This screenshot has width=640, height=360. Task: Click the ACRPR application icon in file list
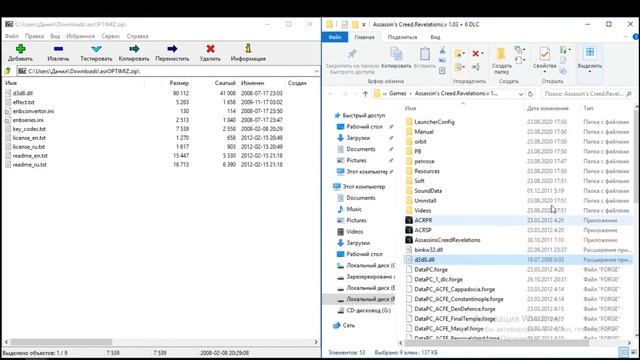(x=409, y=220)
